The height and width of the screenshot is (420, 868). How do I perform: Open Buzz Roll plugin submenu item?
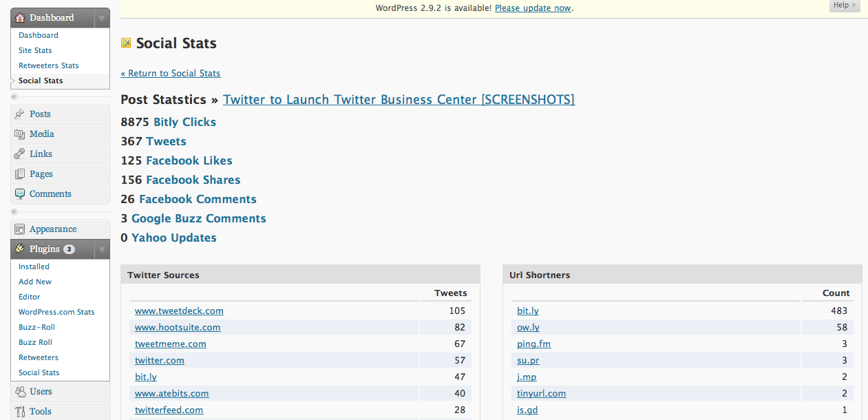point(35,342)
